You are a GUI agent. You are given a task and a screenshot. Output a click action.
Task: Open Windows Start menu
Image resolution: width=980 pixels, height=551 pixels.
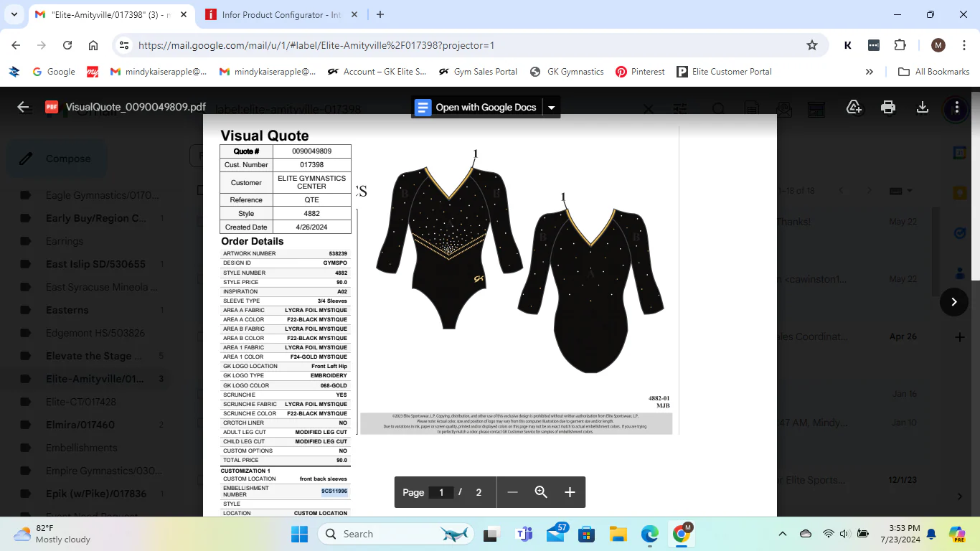299,534
